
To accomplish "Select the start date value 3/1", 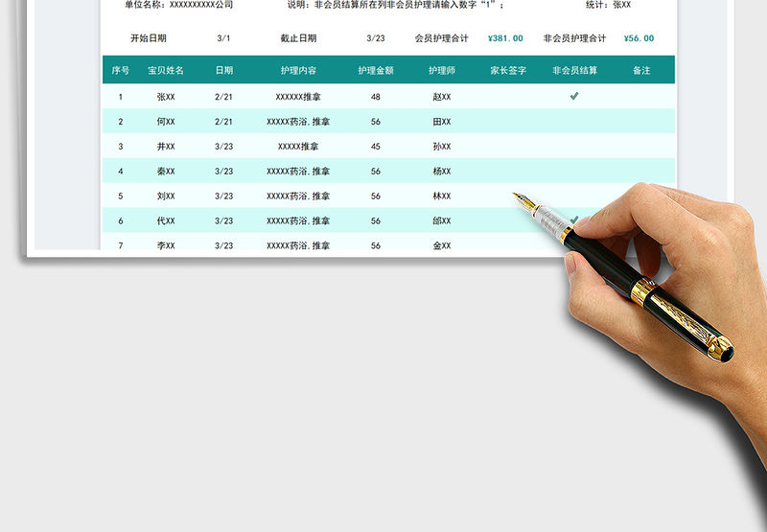I will pyautogui.click(x=224, y=38).
